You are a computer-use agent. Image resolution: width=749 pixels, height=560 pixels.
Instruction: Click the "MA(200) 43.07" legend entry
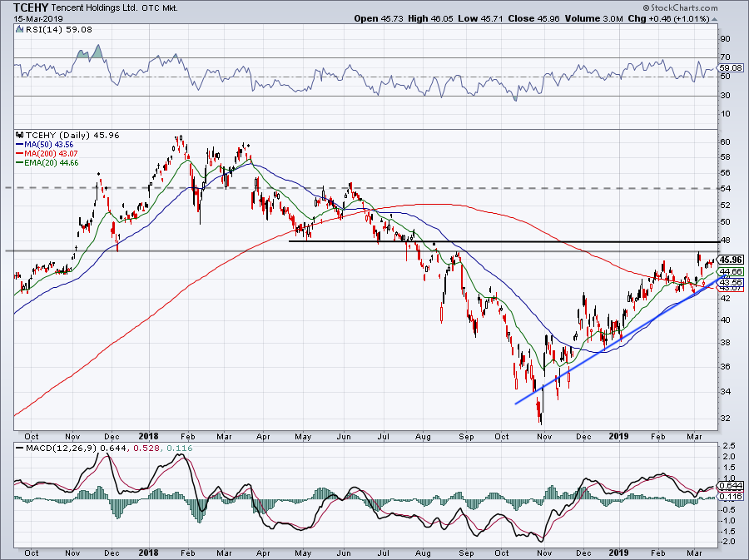pyautogui.click(x=51, y=154)
